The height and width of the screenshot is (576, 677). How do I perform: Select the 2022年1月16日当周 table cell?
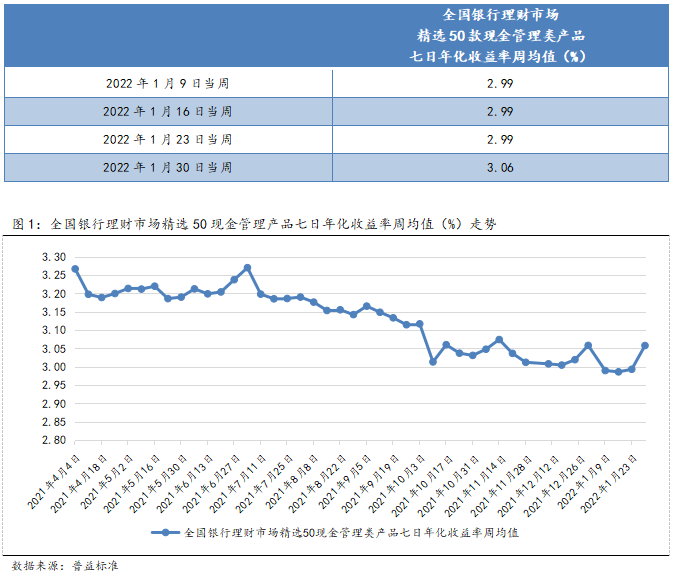click(x=168, y=111)
